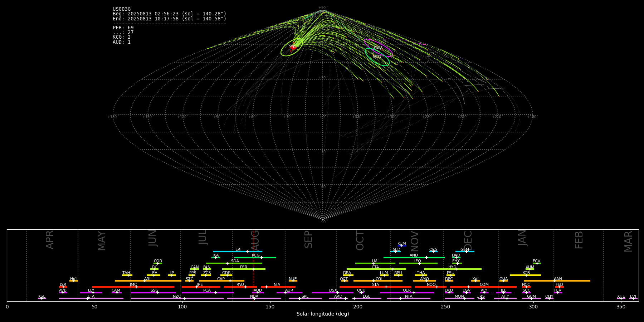Select the PER shower bar on timeline

pos(244,269)
